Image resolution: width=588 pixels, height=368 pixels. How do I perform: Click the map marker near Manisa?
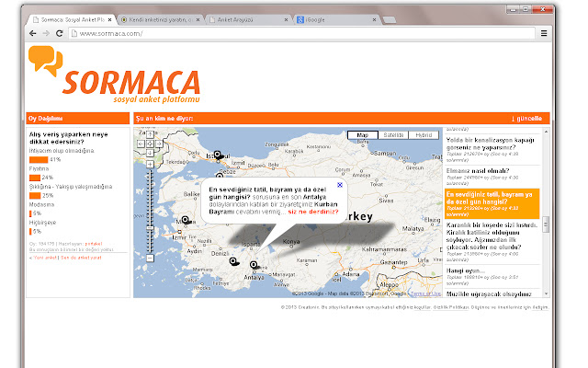186,220
